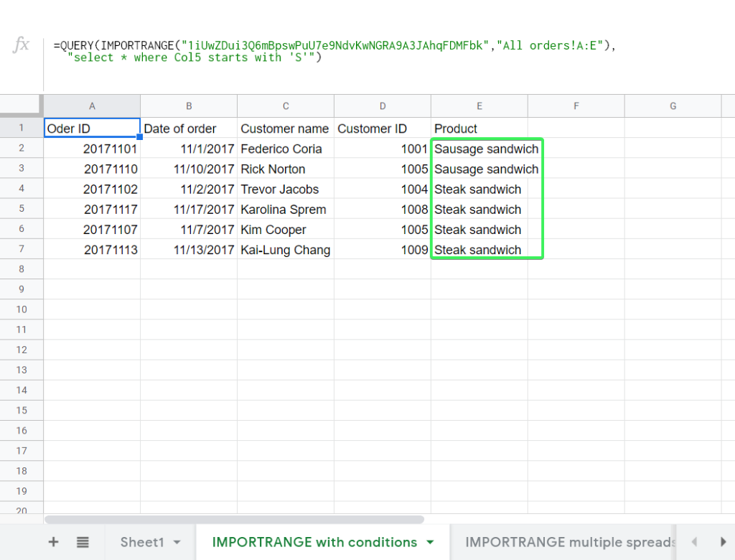
Task: Select the 11/17/2017 date cell
Action: [189, 209]
